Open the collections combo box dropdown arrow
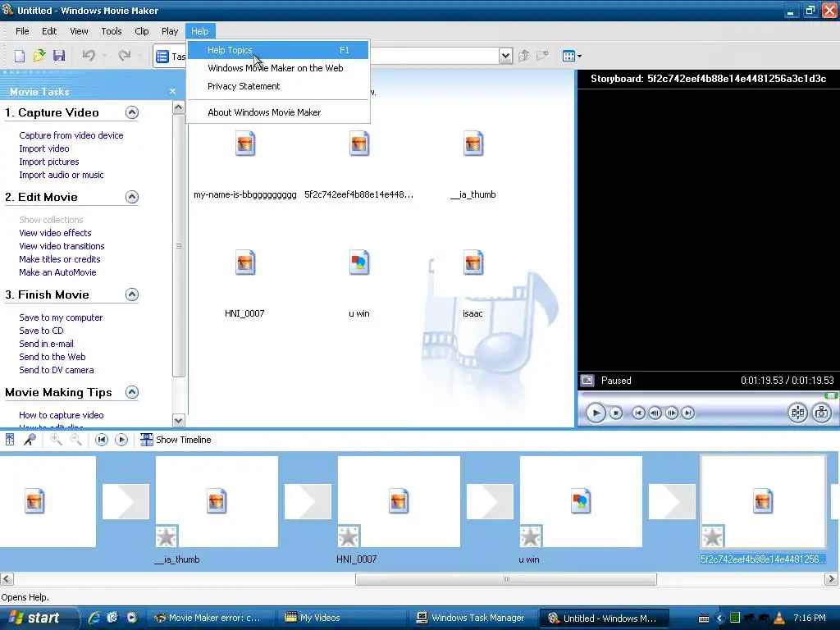This screenshot has width=840, height=630. [505, 56]
